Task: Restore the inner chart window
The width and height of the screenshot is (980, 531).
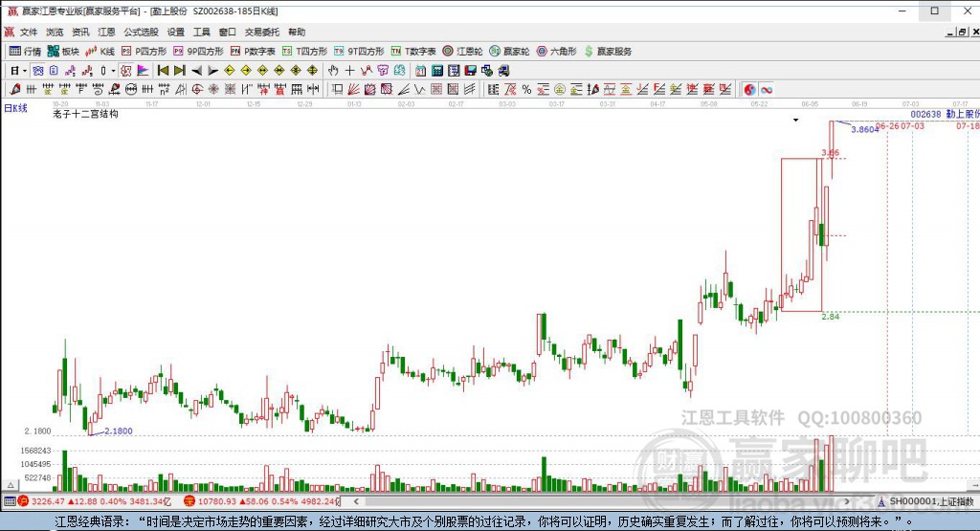Action: point(963,32)
